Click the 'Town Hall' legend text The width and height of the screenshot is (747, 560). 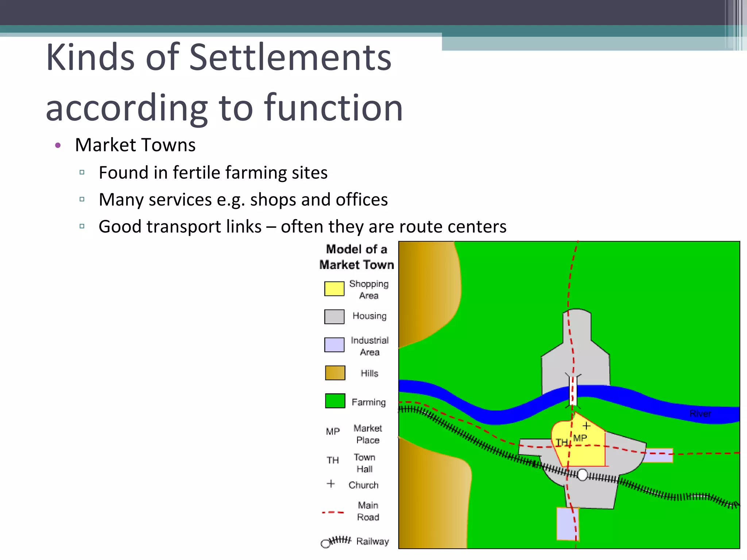click(x=364, y=463)
